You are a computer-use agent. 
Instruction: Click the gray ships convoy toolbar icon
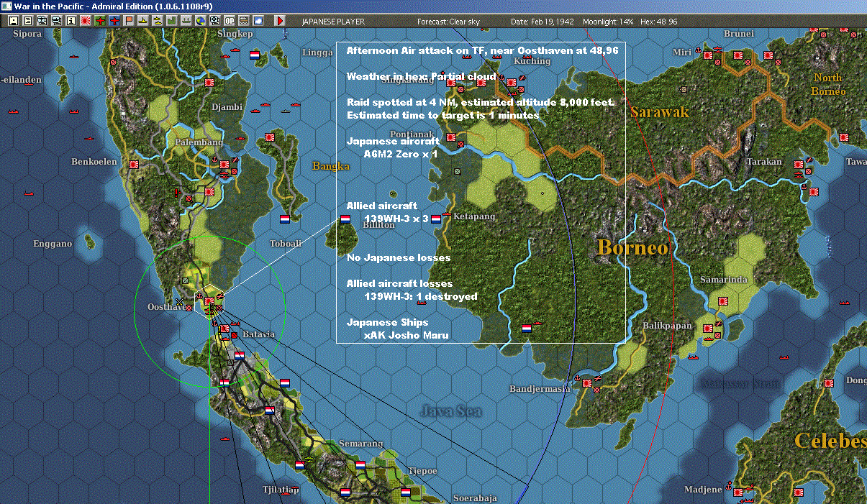pyautogui.click(x=186, y=21)
